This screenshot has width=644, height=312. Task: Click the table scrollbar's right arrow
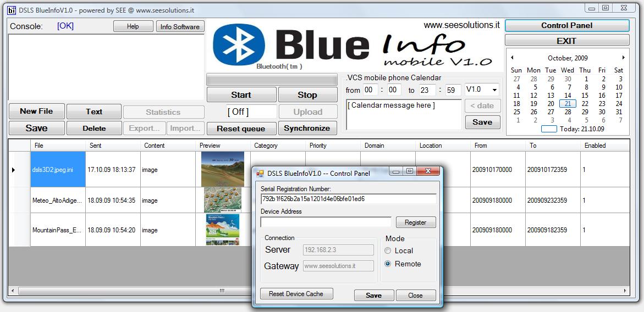coord(625,291)
